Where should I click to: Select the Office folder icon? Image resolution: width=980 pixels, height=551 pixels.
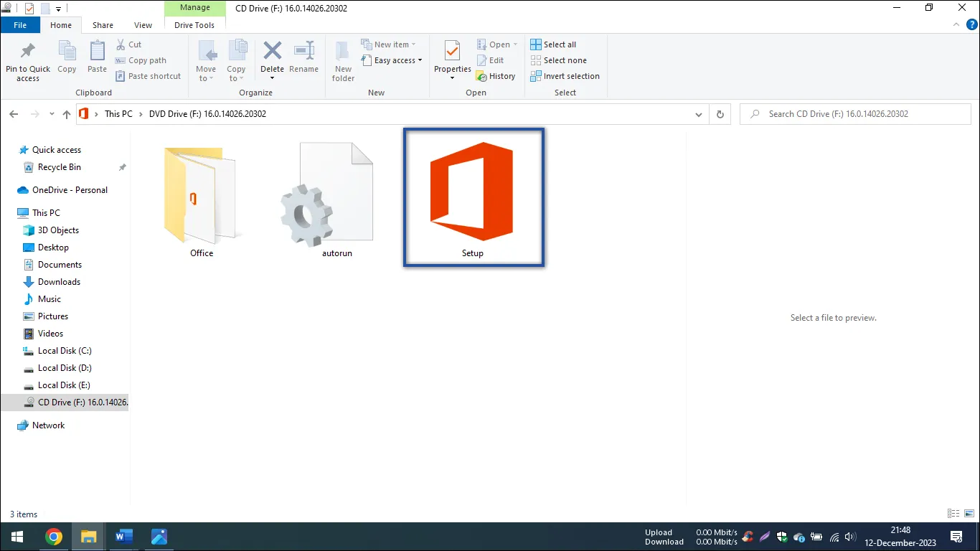[201, 194]
